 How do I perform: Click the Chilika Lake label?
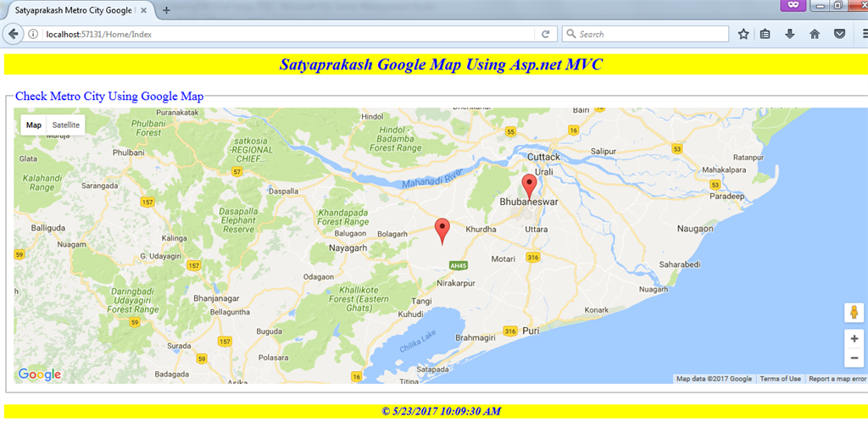point(418,342)
